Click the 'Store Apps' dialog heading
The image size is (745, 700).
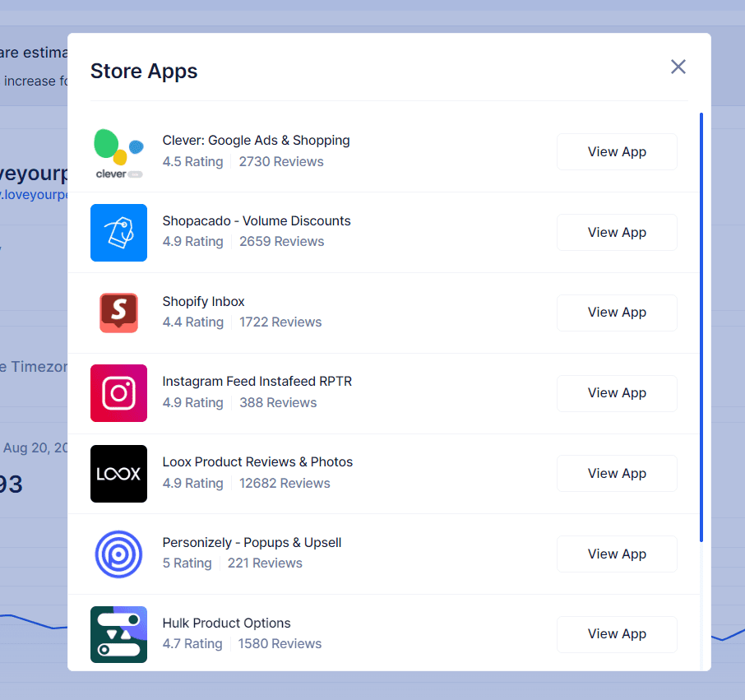coord(144,72)
